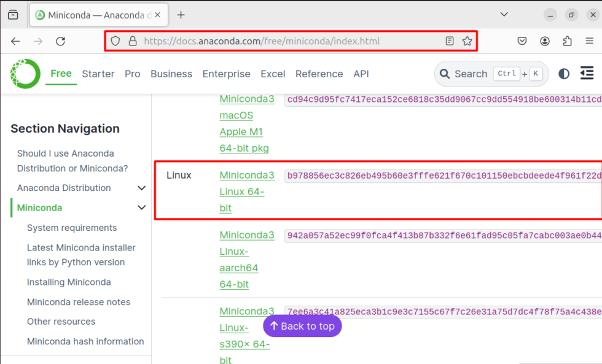
Task: Open Installing Miniconda in sidebar
Action: 69,282
